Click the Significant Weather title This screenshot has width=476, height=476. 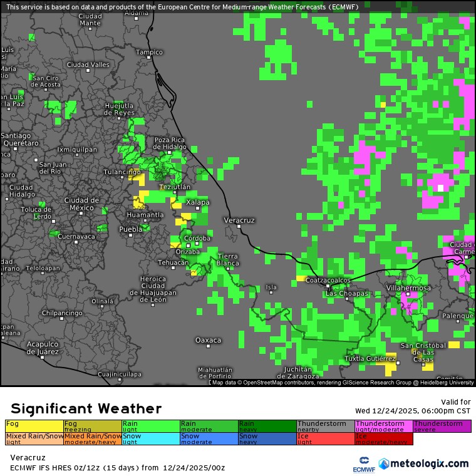coord(86,409)
